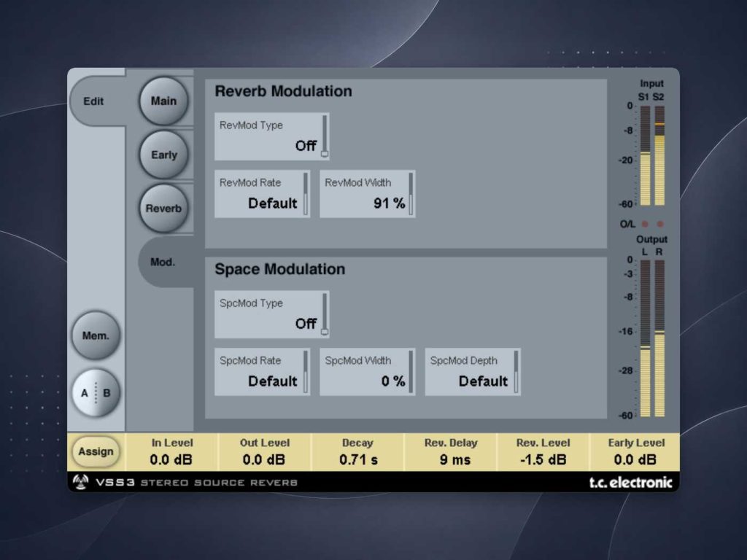Click the VSS3 logo icon
747x560 pixels.
pos(80,482)
